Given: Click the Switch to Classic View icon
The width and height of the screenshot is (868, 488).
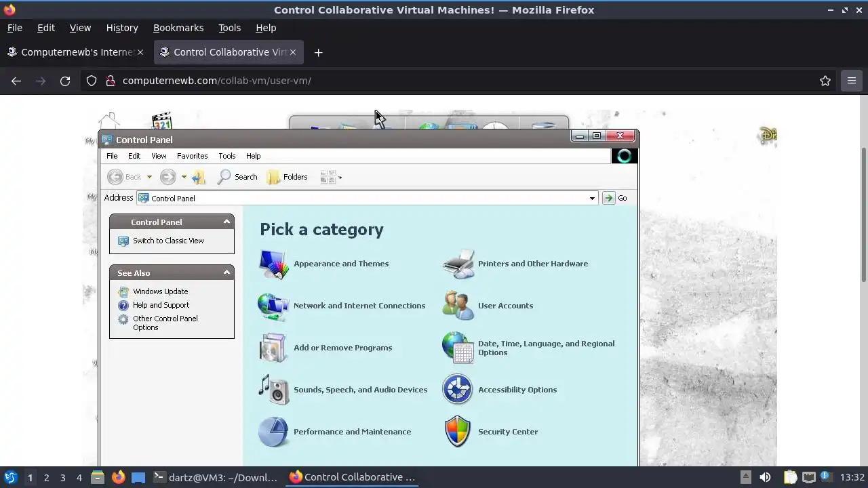Looking at the screenshot, I should coord(123,241).
